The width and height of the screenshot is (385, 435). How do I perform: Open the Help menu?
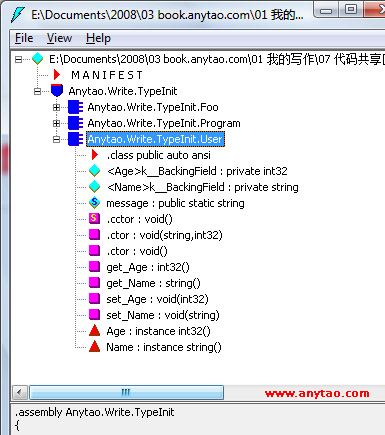[98, 38]
